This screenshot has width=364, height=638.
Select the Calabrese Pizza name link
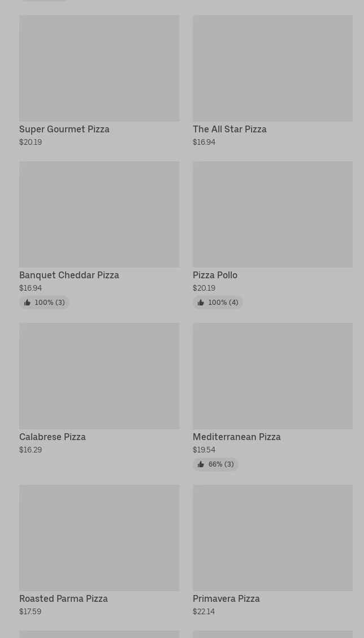[x=53, y=437]
